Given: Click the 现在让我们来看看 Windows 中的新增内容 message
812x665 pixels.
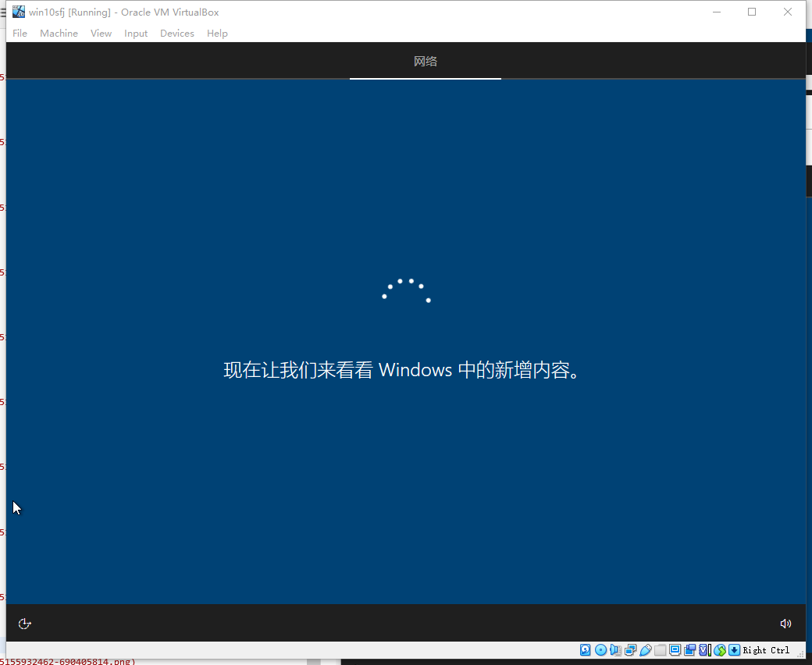Looking at the screenshot, I should pos(402,370).
